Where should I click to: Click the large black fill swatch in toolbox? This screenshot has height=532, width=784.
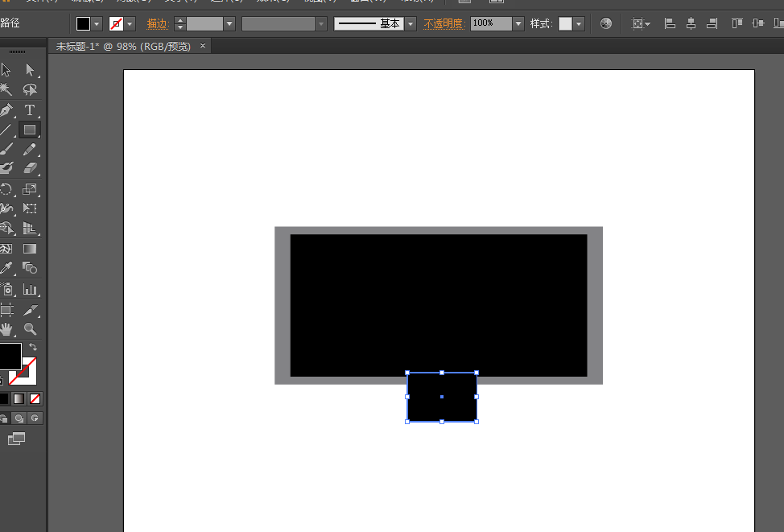click(x=9, y=356)
